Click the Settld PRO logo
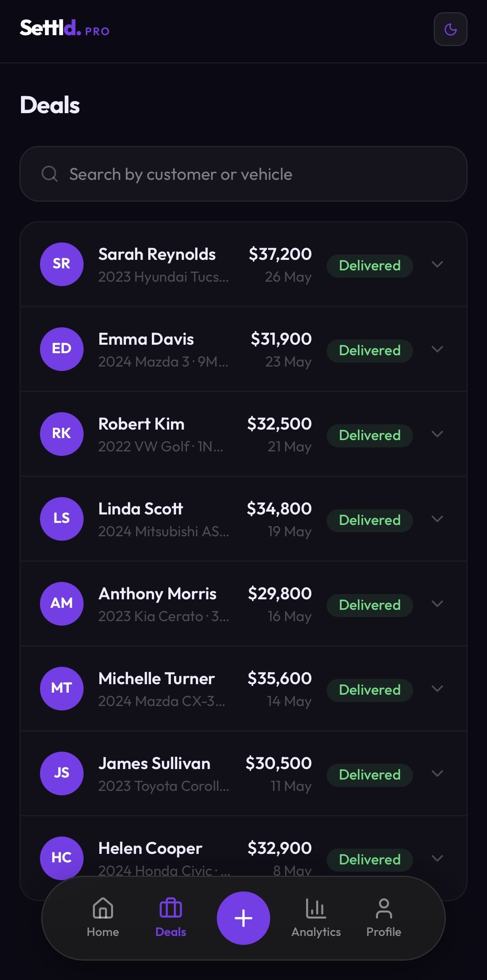The width and height of the screenshot is (487, 980). point(65,28)
